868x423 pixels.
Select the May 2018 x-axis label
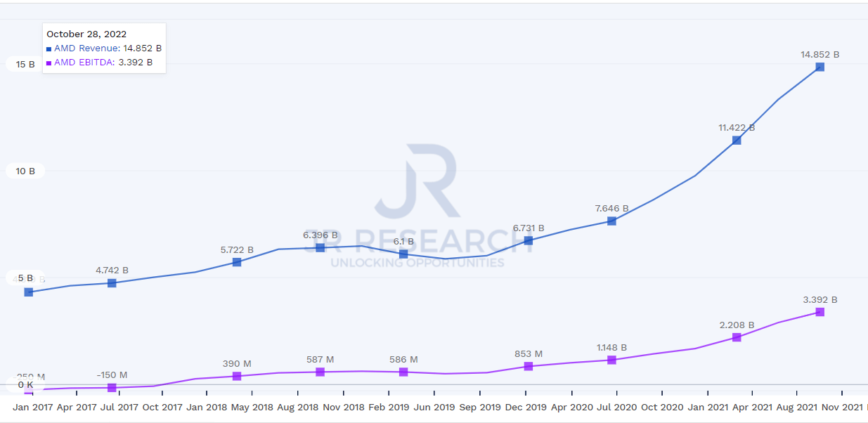click(253, 406)
